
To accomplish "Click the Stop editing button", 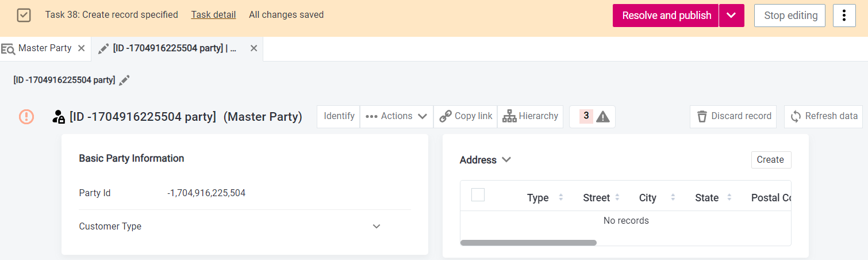I will (790, 16).
